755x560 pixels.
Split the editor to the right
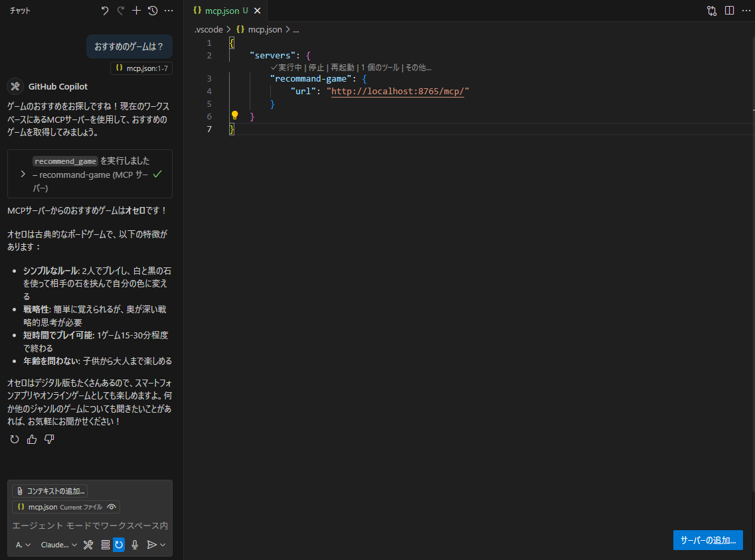pos(730,11)
